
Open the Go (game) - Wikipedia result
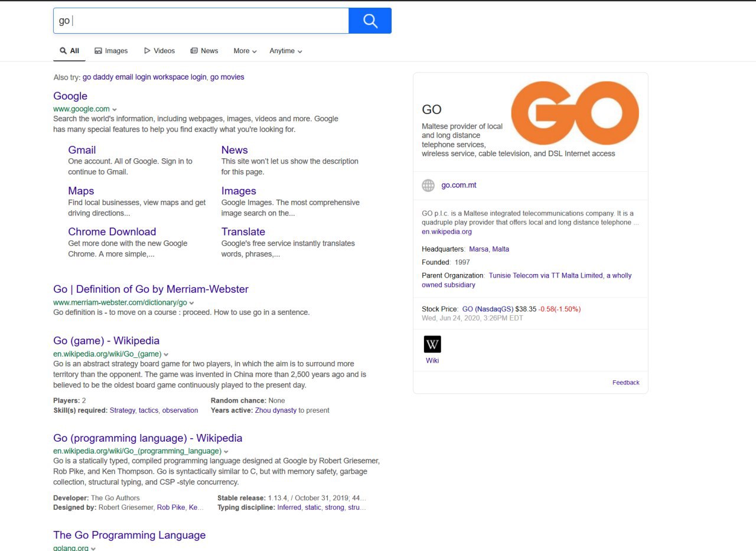pos(106,341)
